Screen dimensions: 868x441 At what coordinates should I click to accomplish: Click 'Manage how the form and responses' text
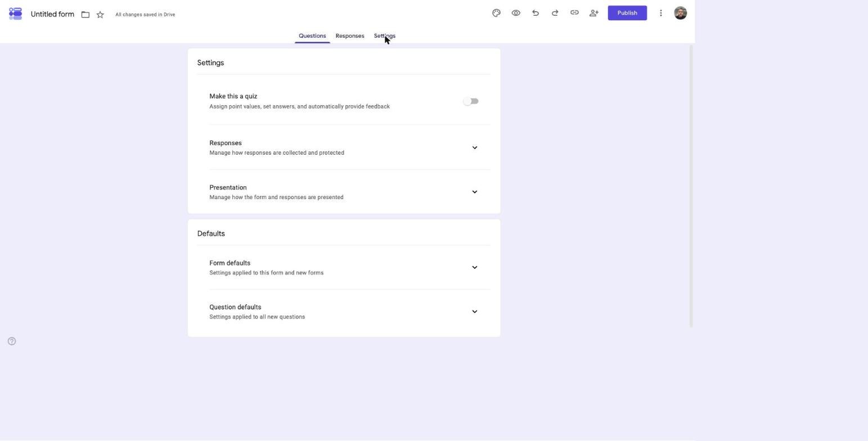[276, 197]
